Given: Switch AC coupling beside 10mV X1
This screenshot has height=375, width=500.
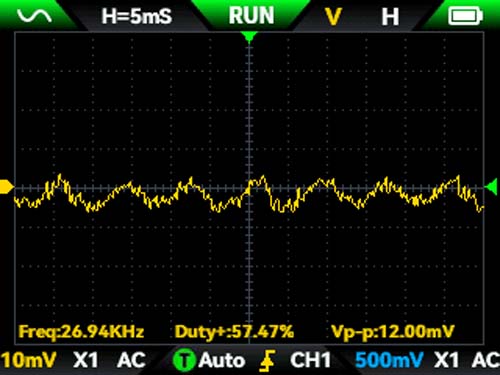Looking at the screenshot, I should click(131, 360).
